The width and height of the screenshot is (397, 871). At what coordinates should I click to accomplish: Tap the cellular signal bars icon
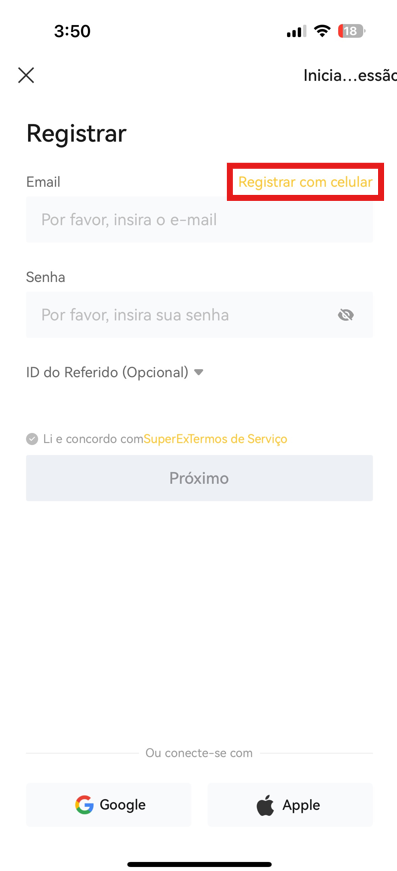[x=296, y=32]
